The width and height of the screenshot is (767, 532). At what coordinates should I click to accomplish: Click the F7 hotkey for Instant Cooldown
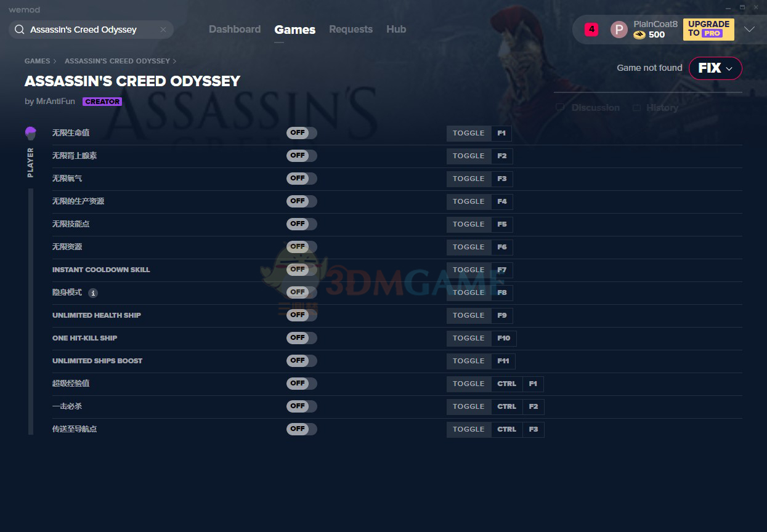click(501, 270)
